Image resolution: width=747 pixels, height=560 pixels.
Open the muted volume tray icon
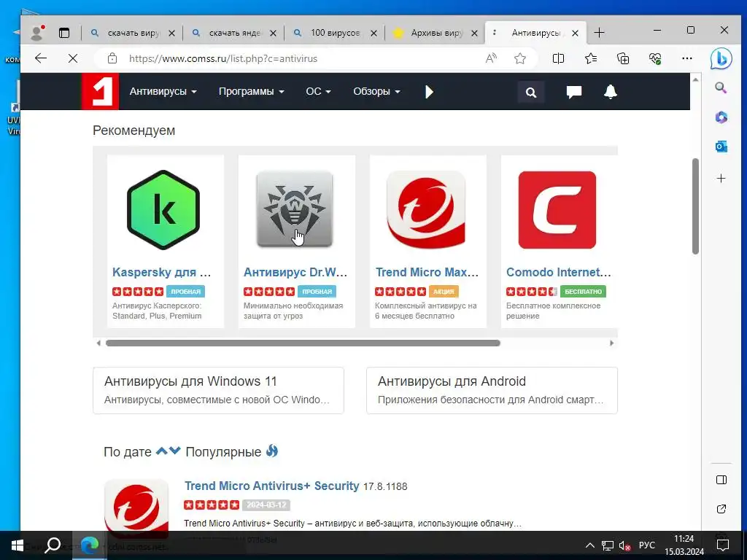coord(624,545)
